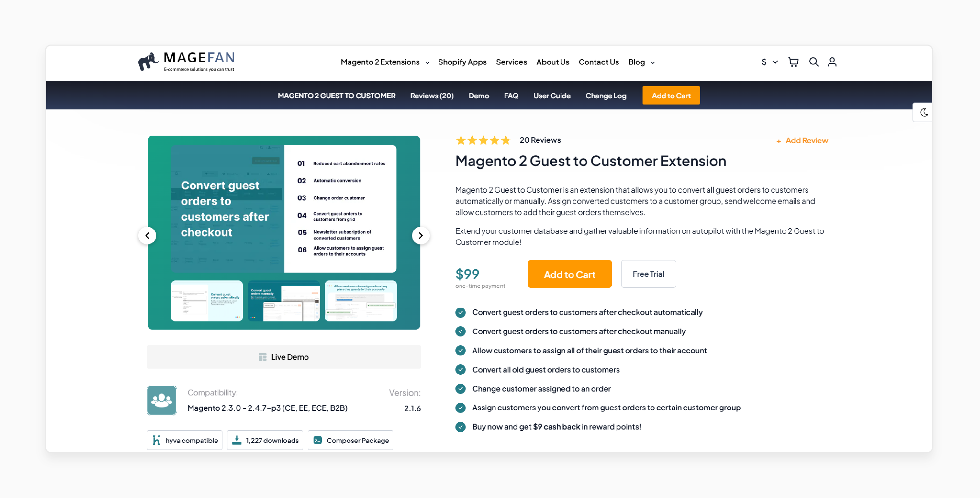This screenshot has height=498, width=980.
Task: Click the 20 Reviews link
Action: 540,140
